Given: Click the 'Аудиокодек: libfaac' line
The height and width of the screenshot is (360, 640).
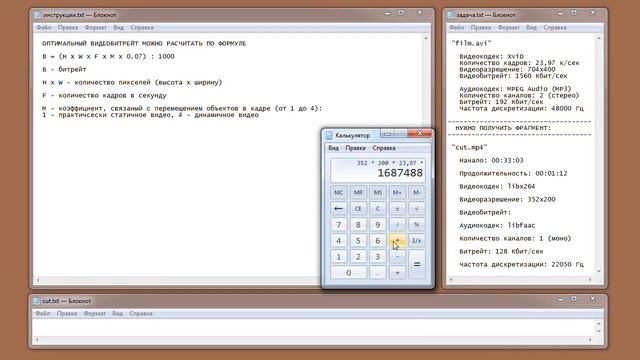Looking at the screenshot, I should (497, 225).
